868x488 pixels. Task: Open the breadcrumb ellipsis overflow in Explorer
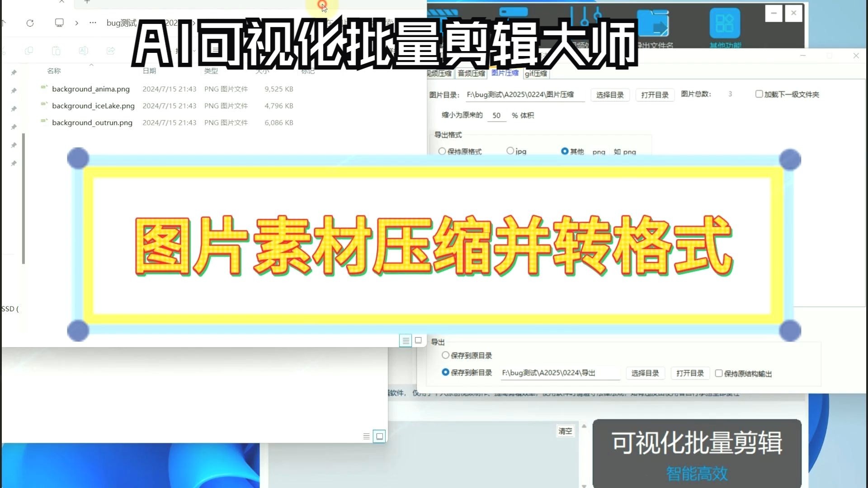click(93, 23)
